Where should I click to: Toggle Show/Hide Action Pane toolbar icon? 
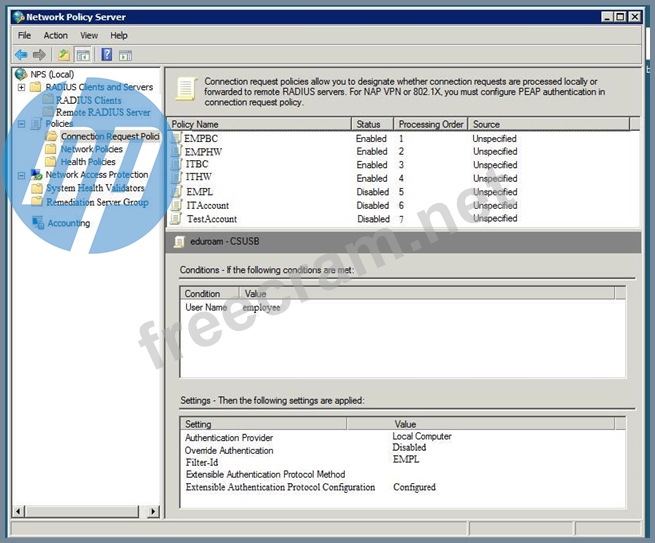125,55
